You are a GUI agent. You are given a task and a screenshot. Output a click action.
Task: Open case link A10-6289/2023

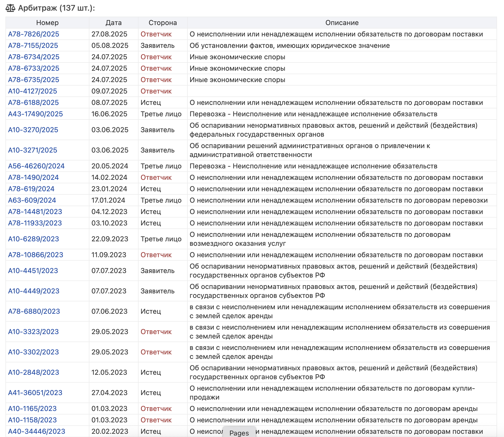tap(34, 239)
